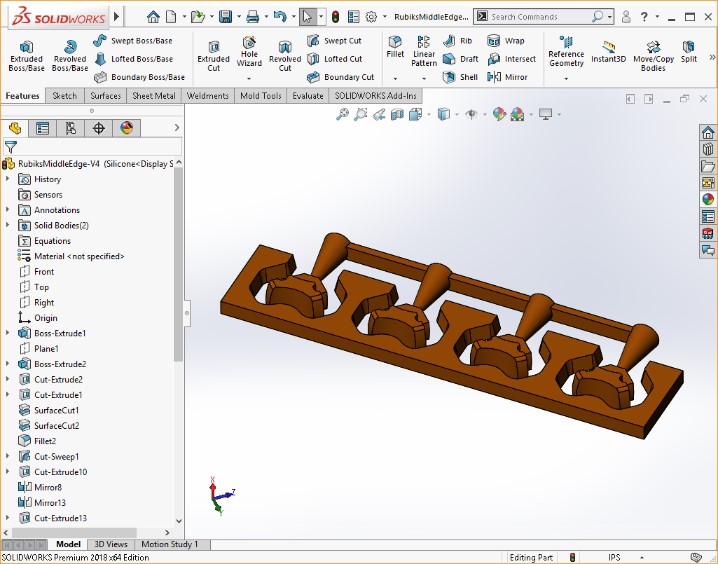This screenshot has height=564, width=718.
Task: Open the Options gear icon
Action: click(371, 17)
